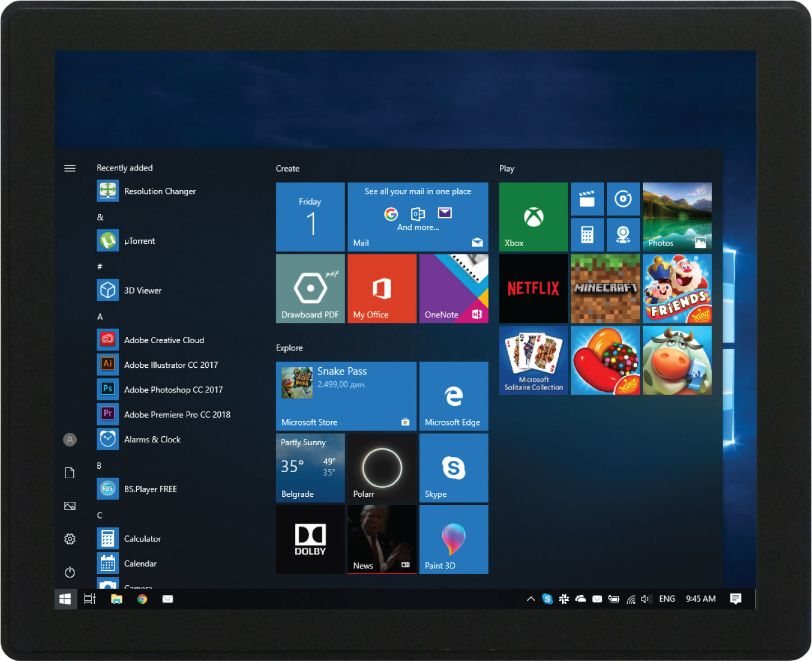Open the Wi-Fi network tray icon
The image size is (812, 661).
click(631, 599)
